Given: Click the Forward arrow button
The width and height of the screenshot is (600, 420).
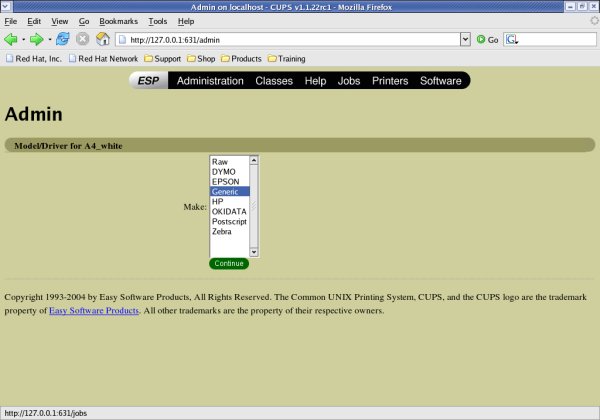Looking at the screenshot, I should pyautogui.click(x=36, y=40).
